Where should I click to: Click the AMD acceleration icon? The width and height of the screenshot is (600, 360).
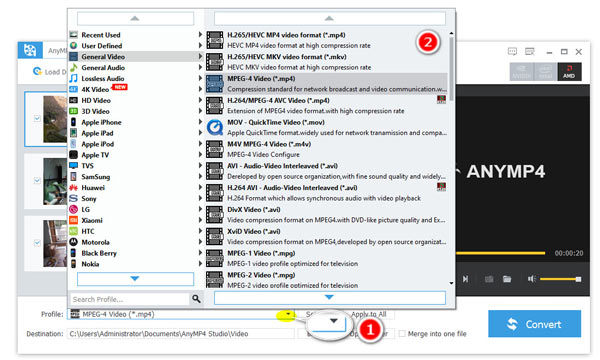point(569,72)
